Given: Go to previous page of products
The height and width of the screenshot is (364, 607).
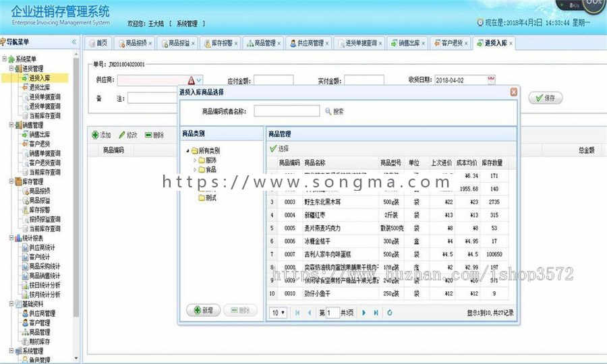Looking at the screenshot, I should (x=310, y=313).
